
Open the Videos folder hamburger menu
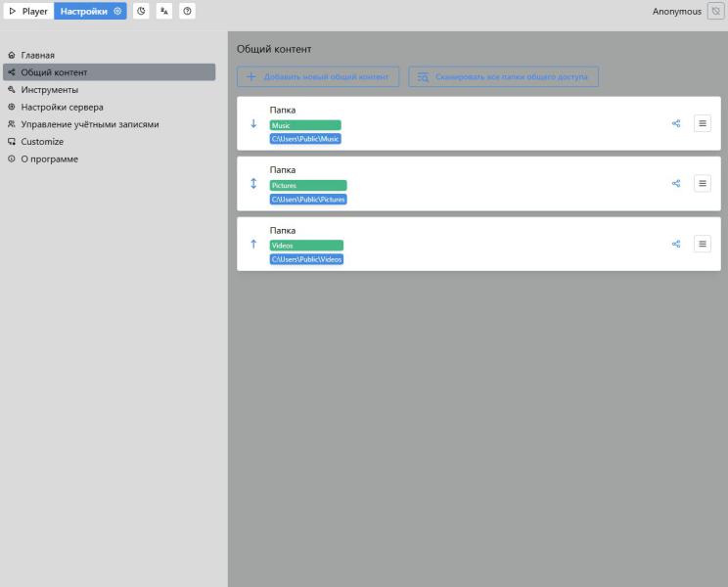[703, 245]
